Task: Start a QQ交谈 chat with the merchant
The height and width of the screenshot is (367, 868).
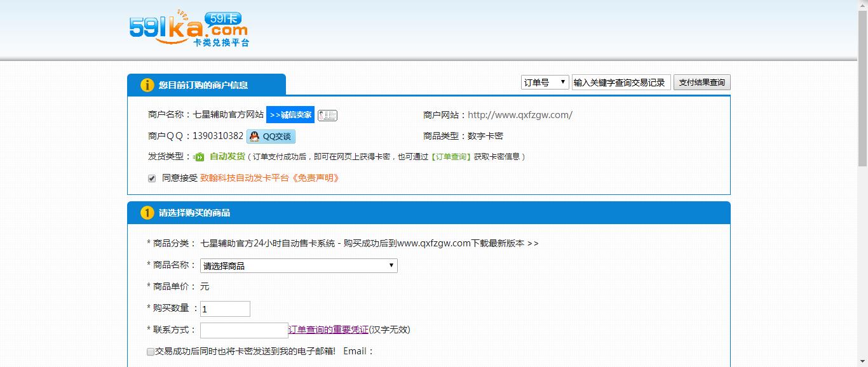Action: point(271,136)
